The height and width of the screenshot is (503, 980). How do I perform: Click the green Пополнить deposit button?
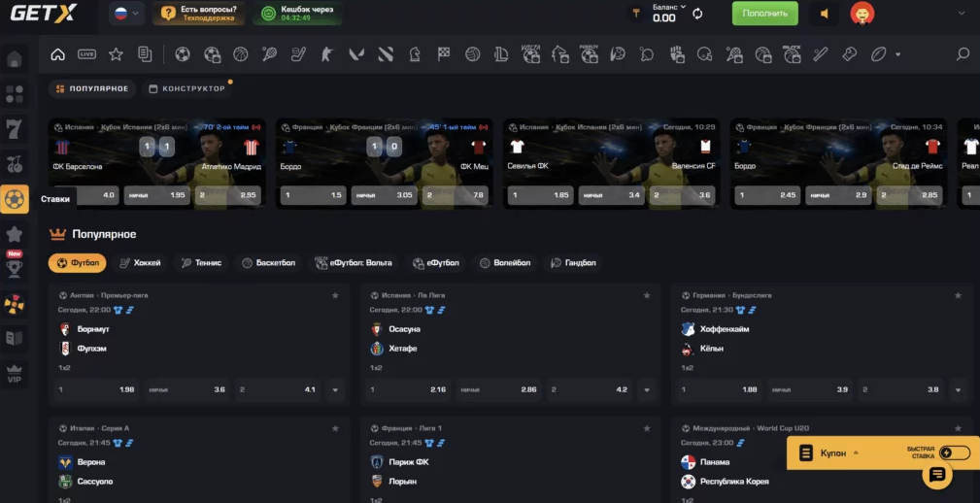tap(764, 14)
